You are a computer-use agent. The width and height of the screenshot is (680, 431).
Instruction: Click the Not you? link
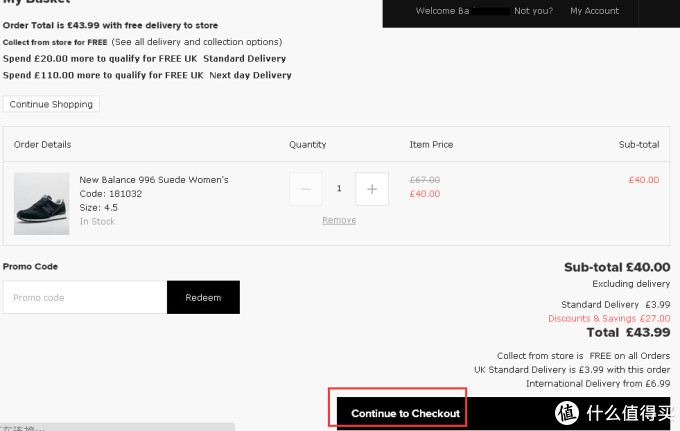tap(533, 11)
